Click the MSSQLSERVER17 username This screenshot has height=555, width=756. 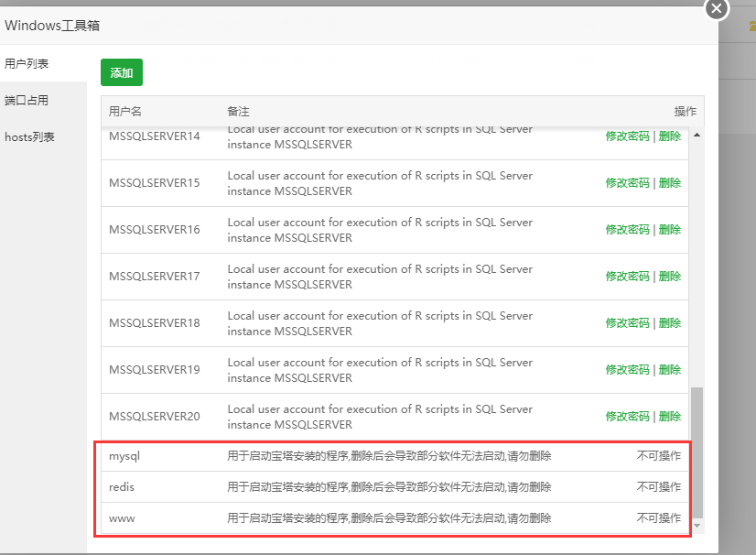(155, 276)
